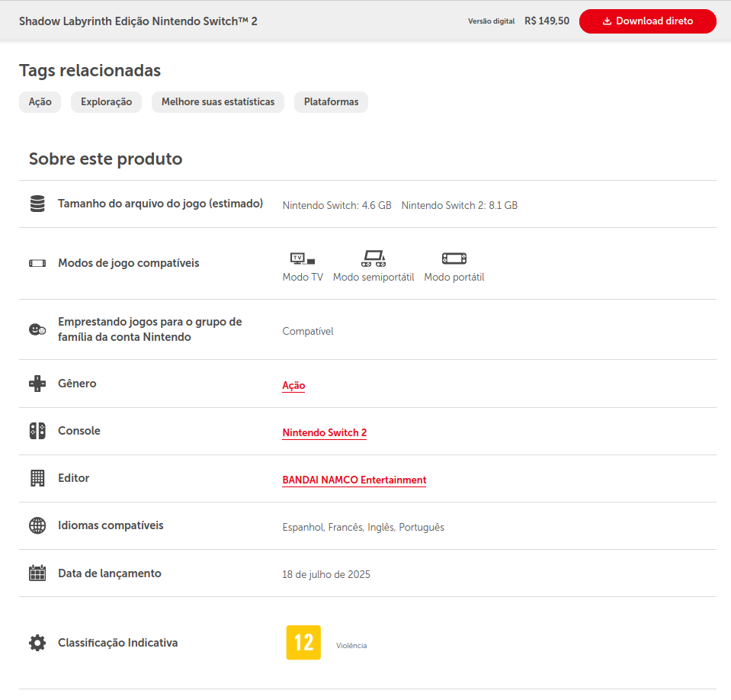
Task: Click the Modo TV icon
Action: pyautogui.click(x=303, y=258)
